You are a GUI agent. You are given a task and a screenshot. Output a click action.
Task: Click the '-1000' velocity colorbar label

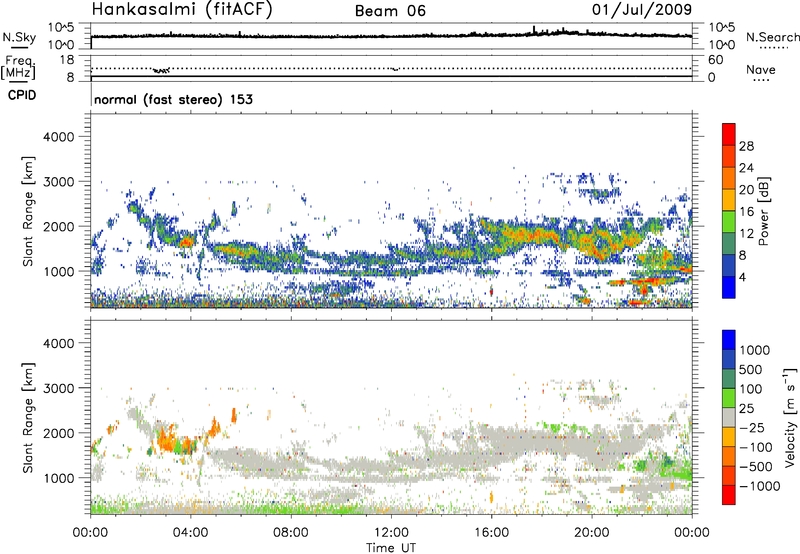(760, 486)
